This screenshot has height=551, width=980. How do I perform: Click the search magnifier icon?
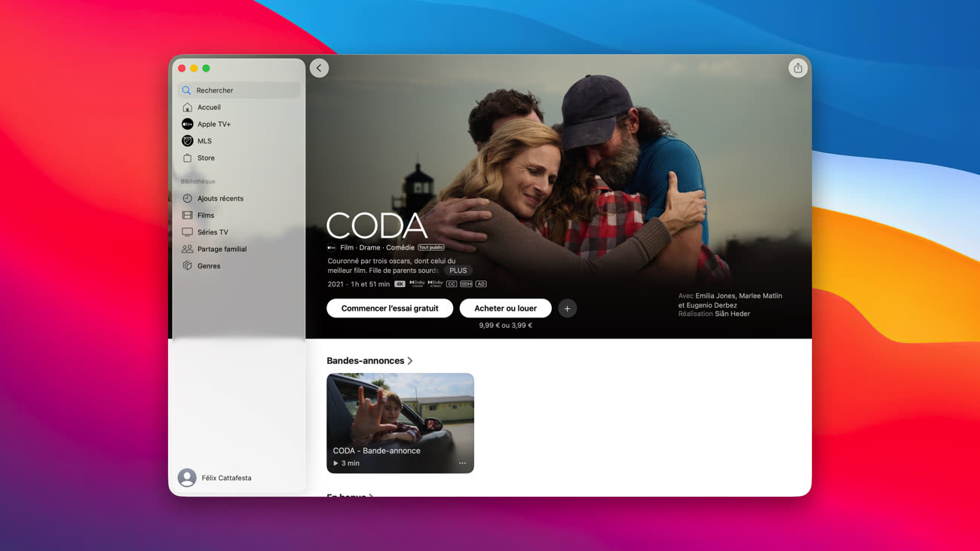186,90
